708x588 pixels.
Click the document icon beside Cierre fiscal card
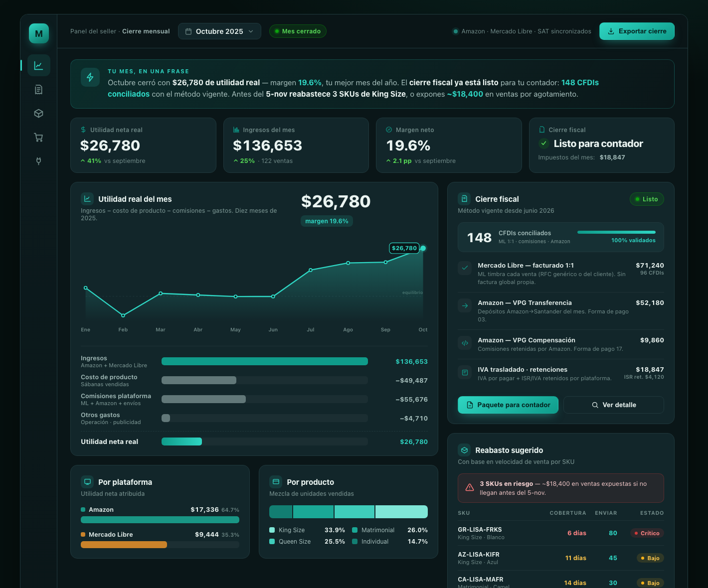(542, 130)
